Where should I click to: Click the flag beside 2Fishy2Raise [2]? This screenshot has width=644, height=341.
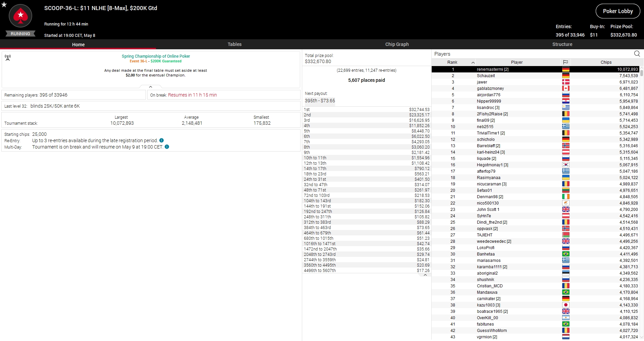(x=566, y=114)
